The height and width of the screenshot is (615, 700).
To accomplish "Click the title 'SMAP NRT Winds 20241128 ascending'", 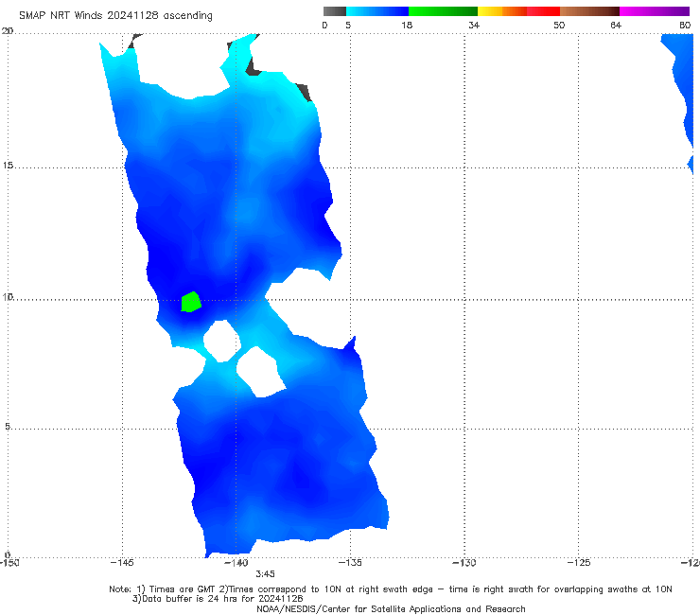I will pos(115,15).
